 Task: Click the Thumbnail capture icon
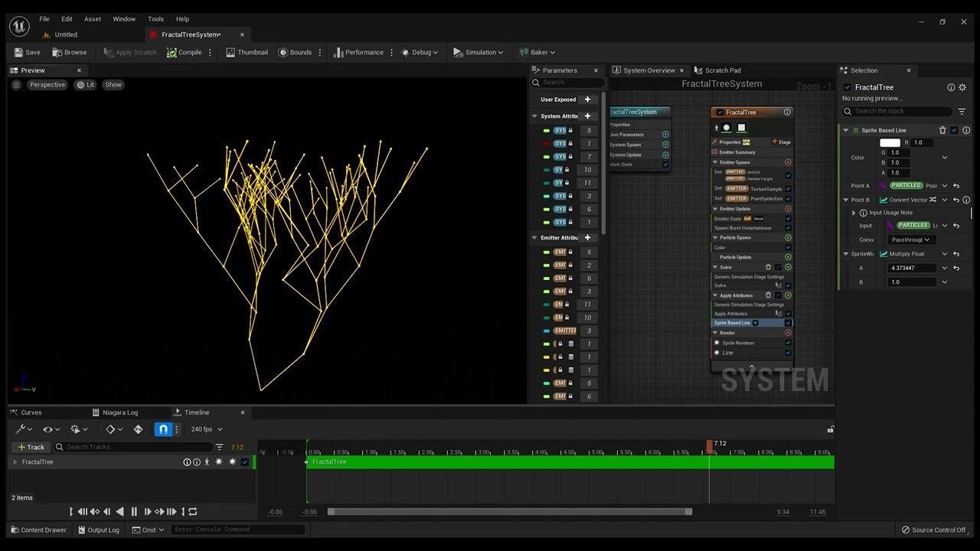pyautogui.click(x=230, y=52)
